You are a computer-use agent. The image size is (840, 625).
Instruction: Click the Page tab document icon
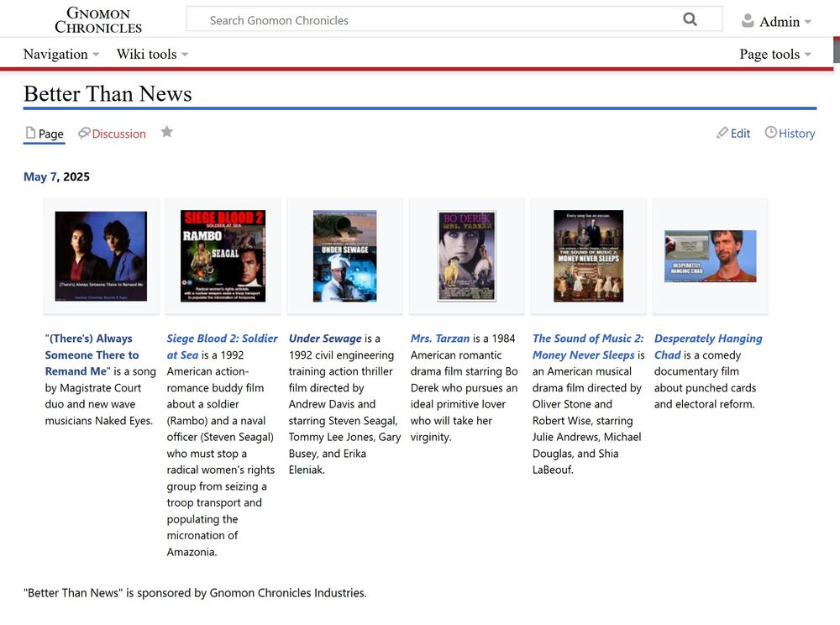[30, 132]
